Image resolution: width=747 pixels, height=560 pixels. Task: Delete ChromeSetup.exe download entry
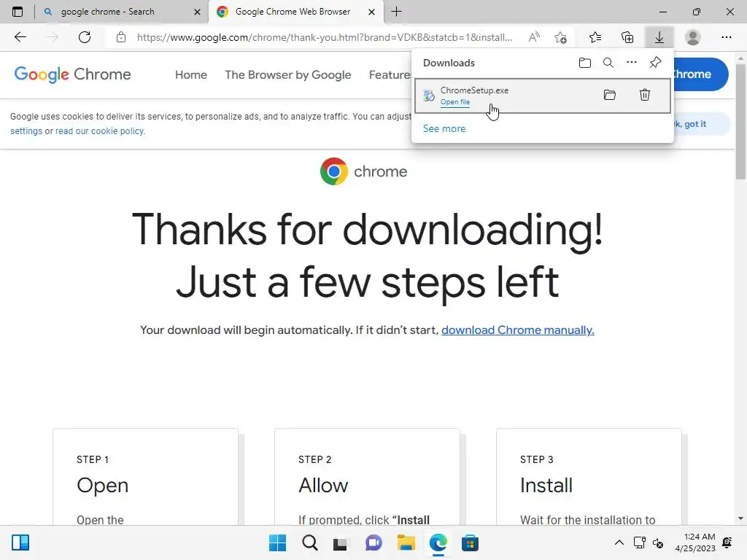[x=645, y=95]
